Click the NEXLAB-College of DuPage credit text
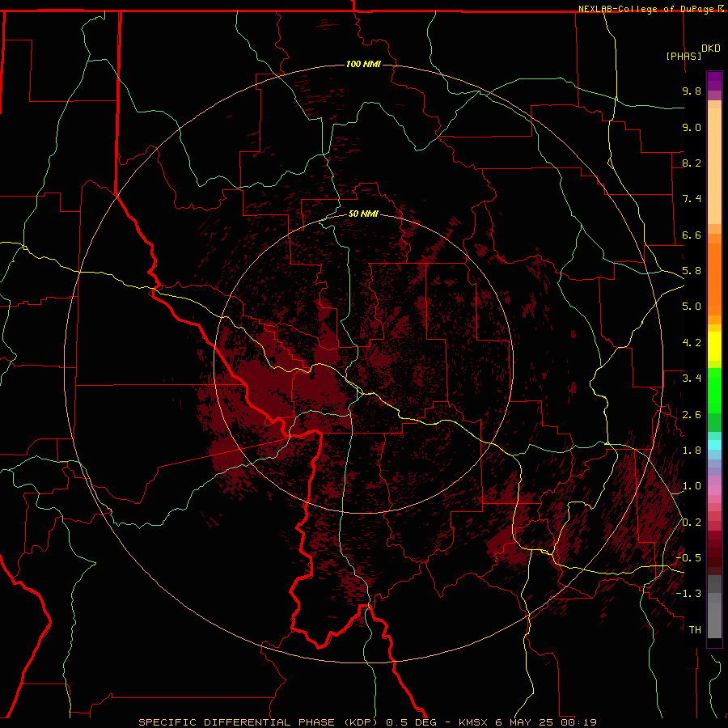 [x=645, y=9]
